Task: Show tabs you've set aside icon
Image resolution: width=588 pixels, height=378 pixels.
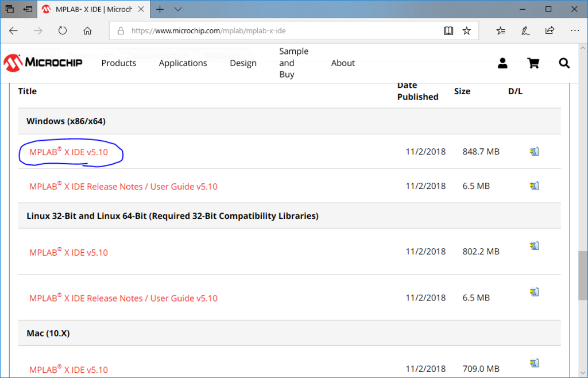Action: (10, 9)
